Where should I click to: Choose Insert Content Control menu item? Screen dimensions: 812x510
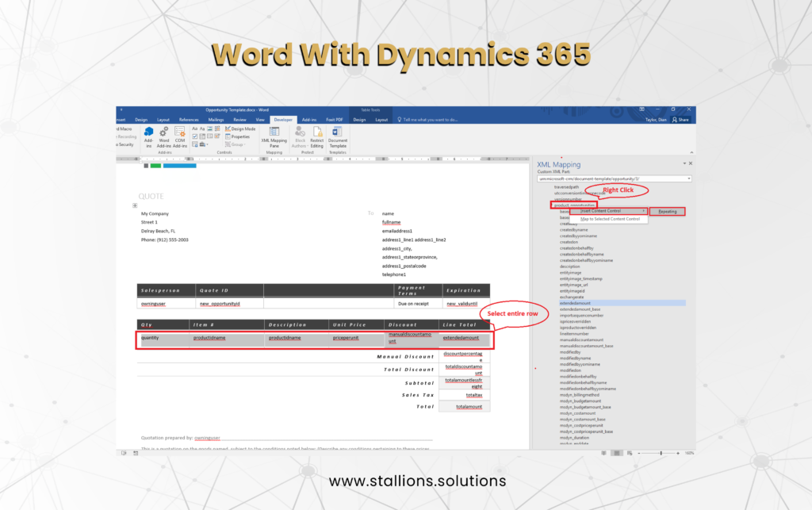(x=608, y=211)
